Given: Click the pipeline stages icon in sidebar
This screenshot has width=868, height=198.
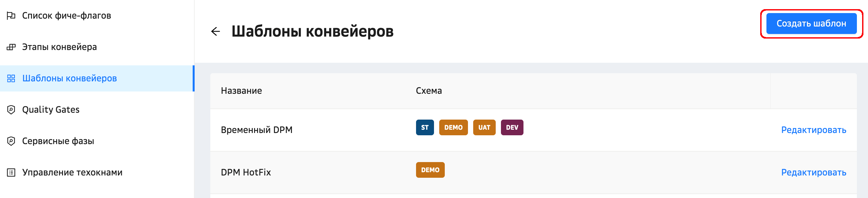Looking at the screenshot, I should click(x=11, y=47).
